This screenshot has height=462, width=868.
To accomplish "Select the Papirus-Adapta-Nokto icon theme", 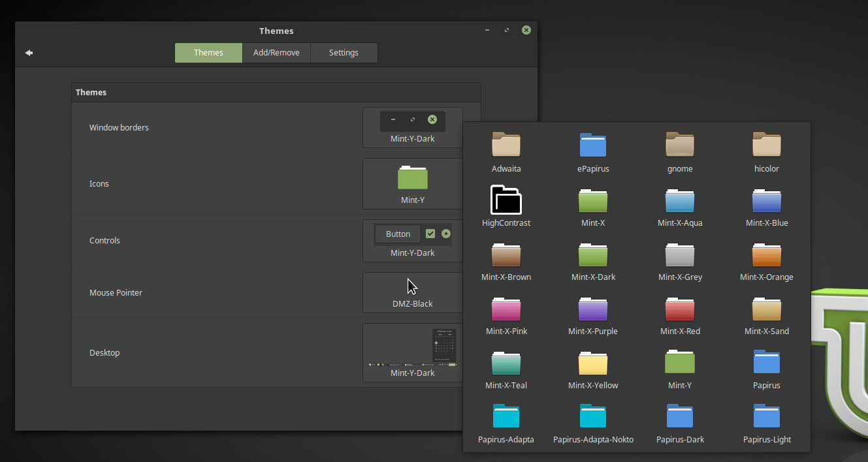I will coord(593,421).
